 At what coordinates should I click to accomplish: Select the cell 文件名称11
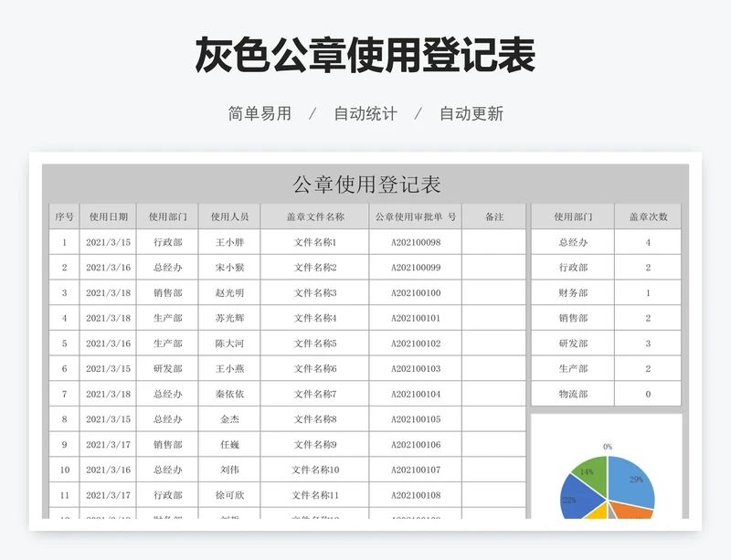pyautogui.click(x=315, y=495)
